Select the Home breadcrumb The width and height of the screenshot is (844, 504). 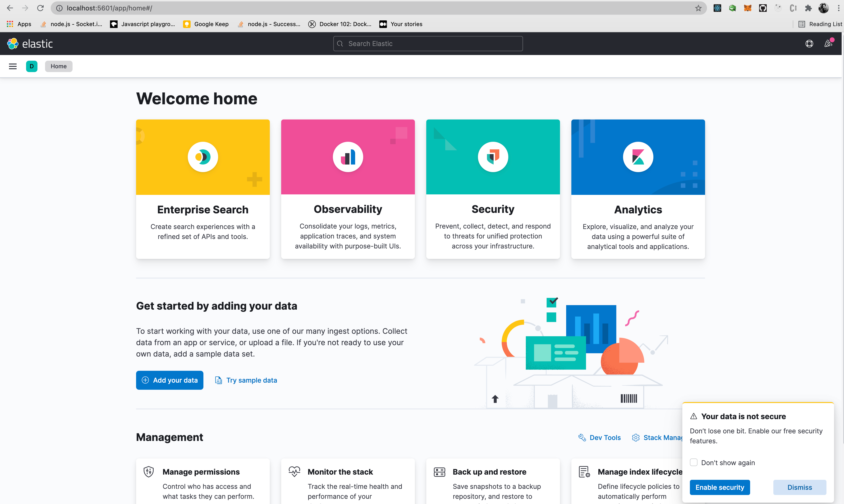pos(58,66)
